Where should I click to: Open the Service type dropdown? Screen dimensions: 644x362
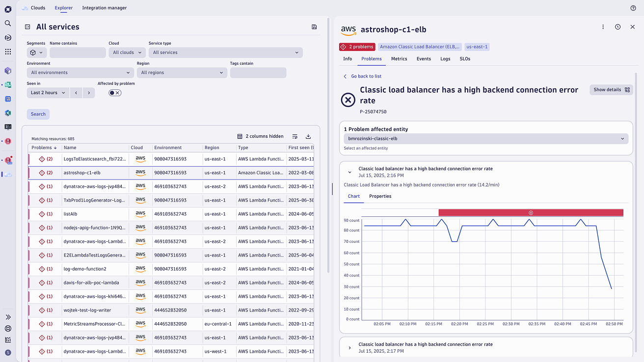(x=225, y=52)
